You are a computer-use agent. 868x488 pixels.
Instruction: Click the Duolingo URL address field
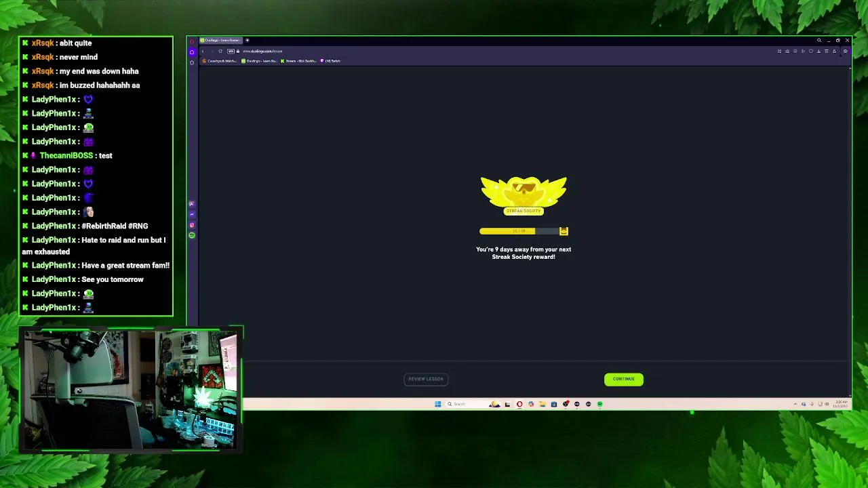point(262,52)
